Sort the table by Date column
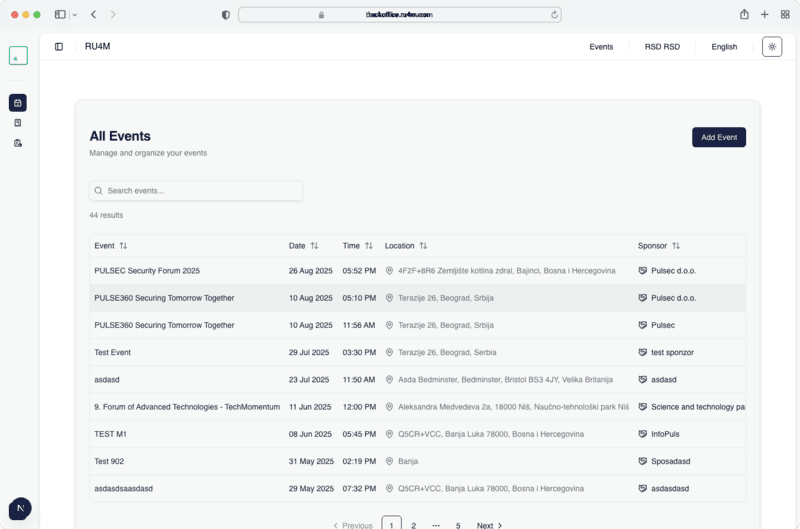Screen dimensions: 800x529 click(303, 246)
